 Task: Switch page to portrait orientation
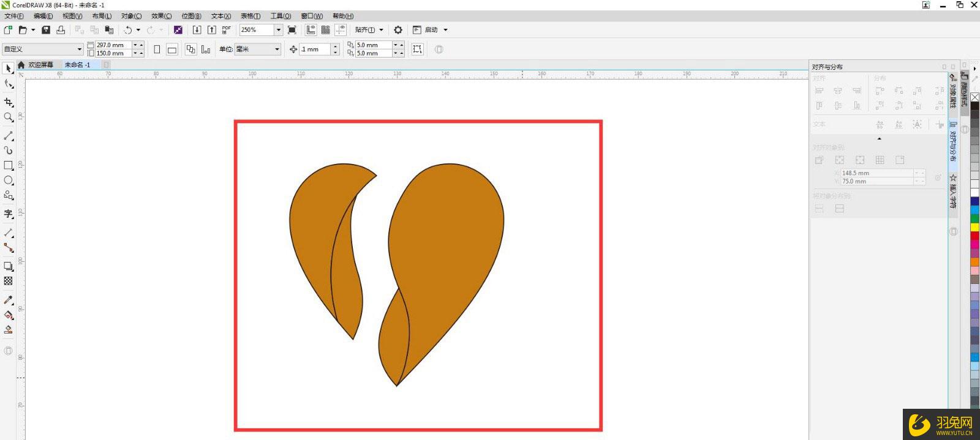point(157,50)
